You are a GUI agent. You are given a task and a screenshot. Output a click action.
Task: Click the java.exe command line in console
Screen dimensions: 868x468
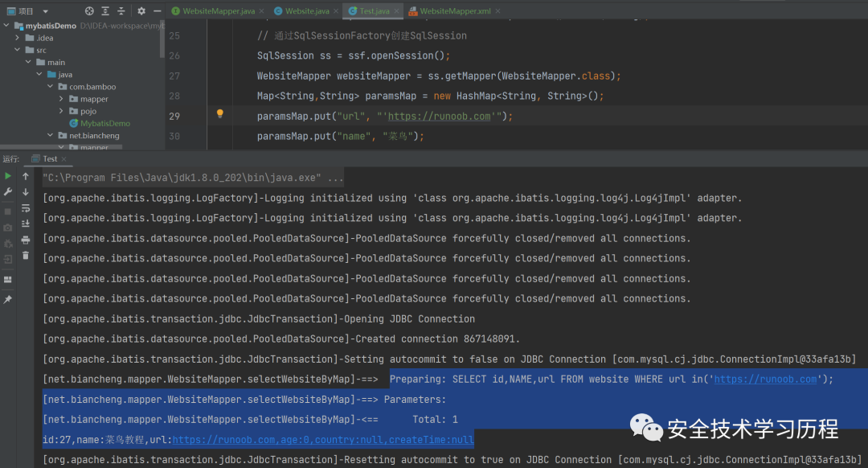click(x=193, y=178)
